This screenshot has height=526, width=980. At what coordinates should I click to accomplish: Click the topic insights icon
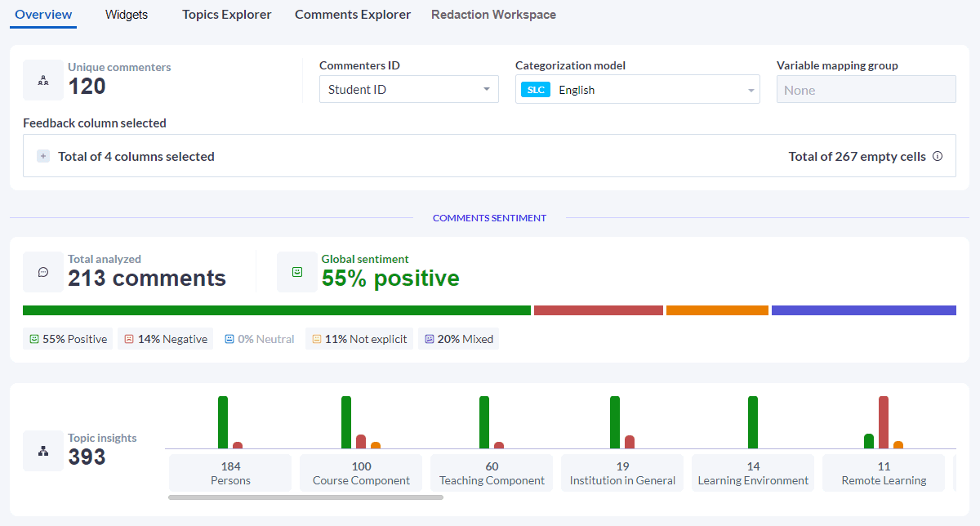coord(43,451)
